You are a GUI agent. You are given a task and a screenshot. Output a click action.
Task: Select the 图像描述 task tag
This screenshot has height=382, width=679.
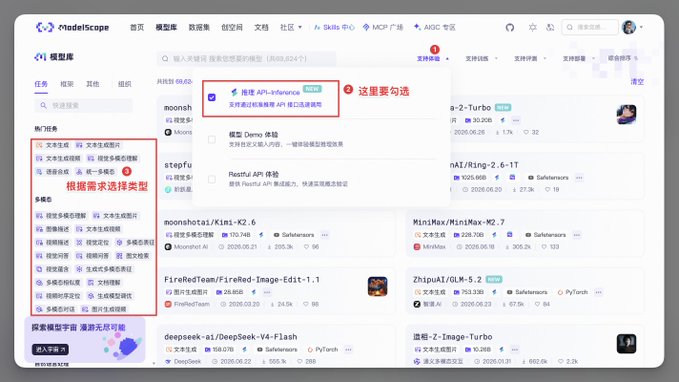pos(53,229)
